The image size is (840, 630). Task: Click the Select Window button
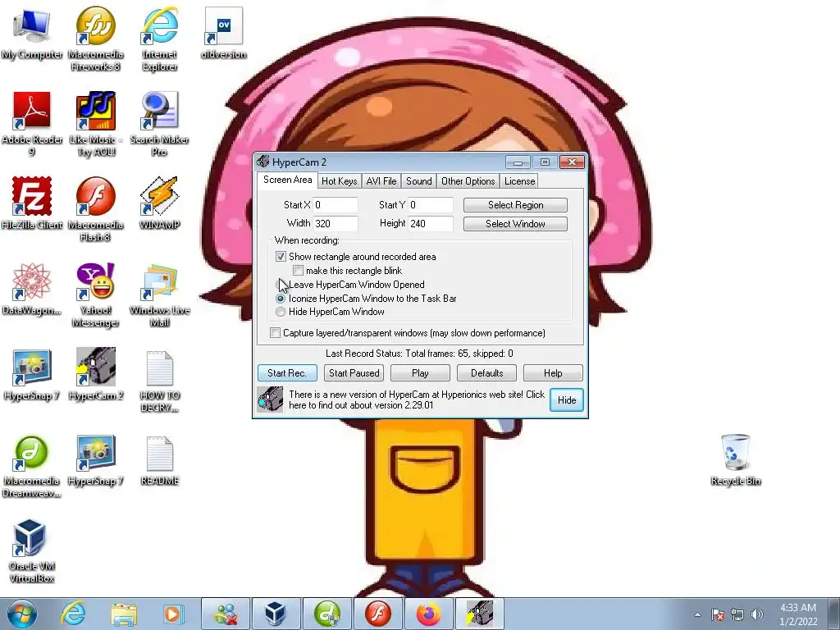point(515,224)
